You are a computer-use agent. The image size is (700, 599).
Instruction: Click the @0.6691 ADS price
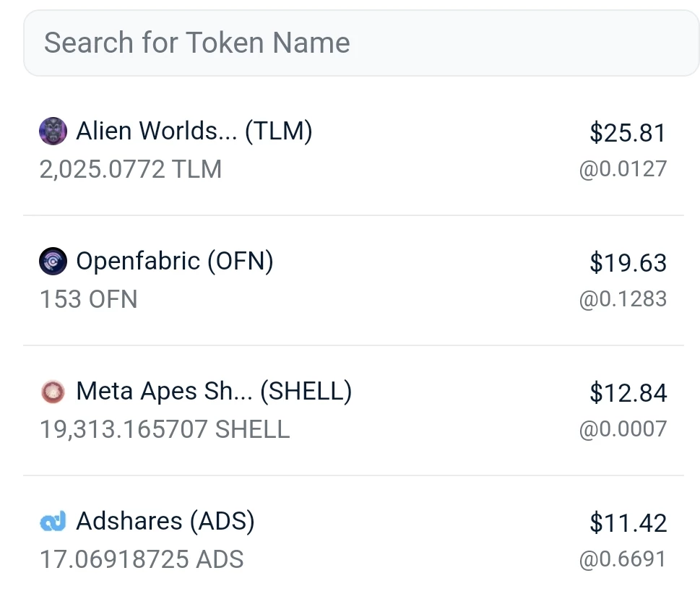pos(623,559)
